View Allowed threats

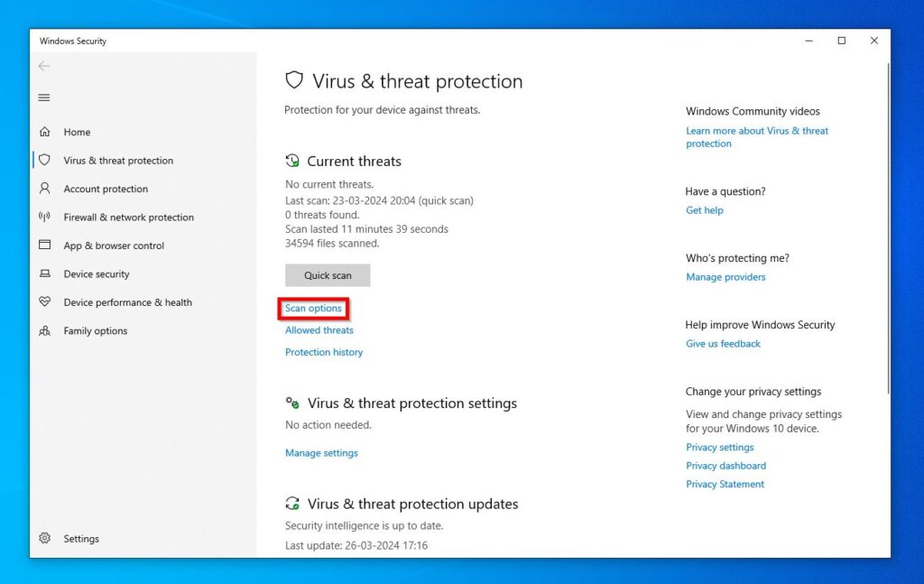tap(319, 330)
